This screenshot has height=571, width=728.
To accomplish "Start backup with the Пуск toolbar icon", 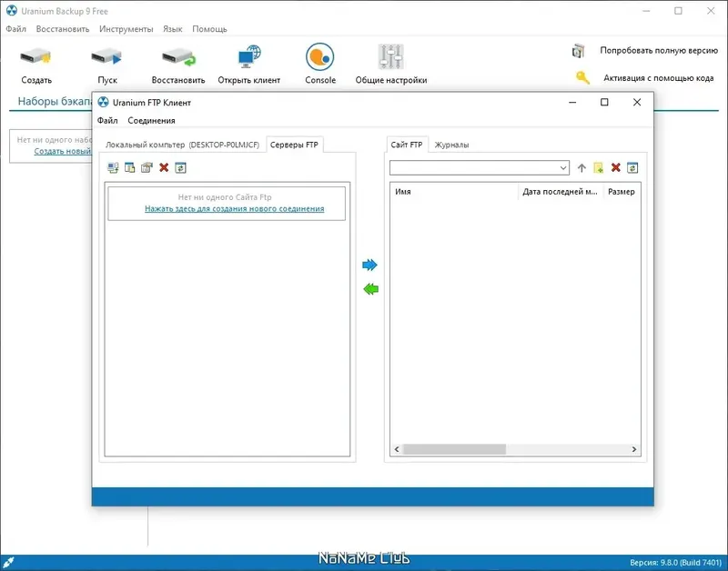I will 106,56.
